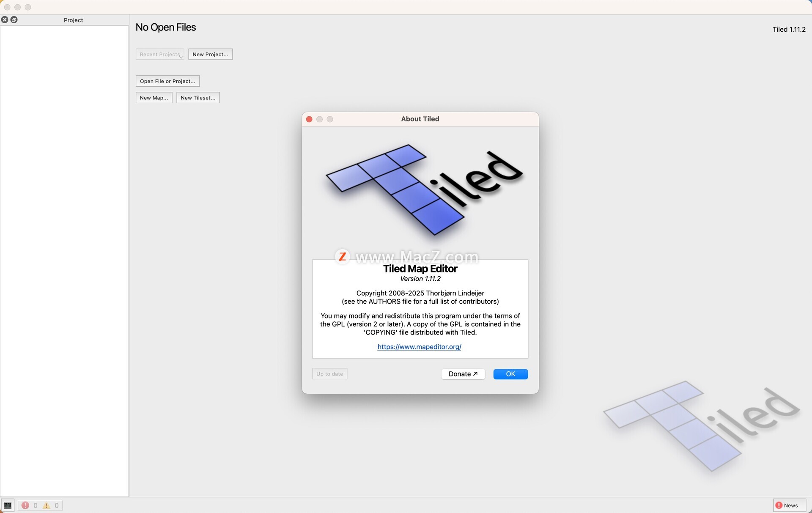This screenshot has width=812, height=513.
Task: Close the Project panel with the X icon
Action: click(5, 19)
